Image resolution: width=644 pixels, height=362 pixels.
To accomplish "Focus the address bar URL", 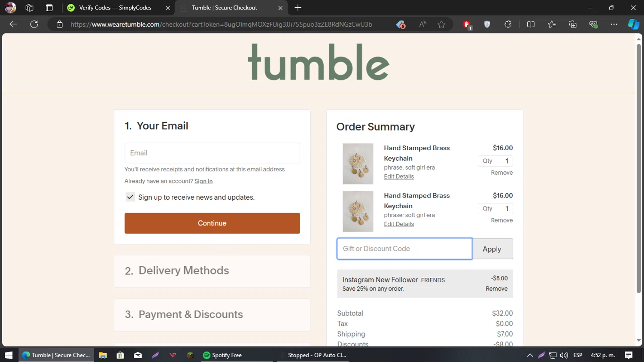I will point(221,24).
